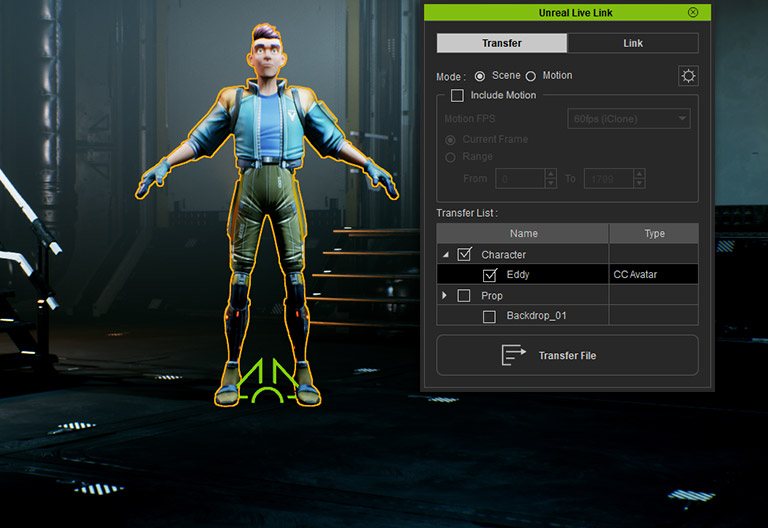
Task: Increase the From frame value
Action: click(x=551, y=174)
